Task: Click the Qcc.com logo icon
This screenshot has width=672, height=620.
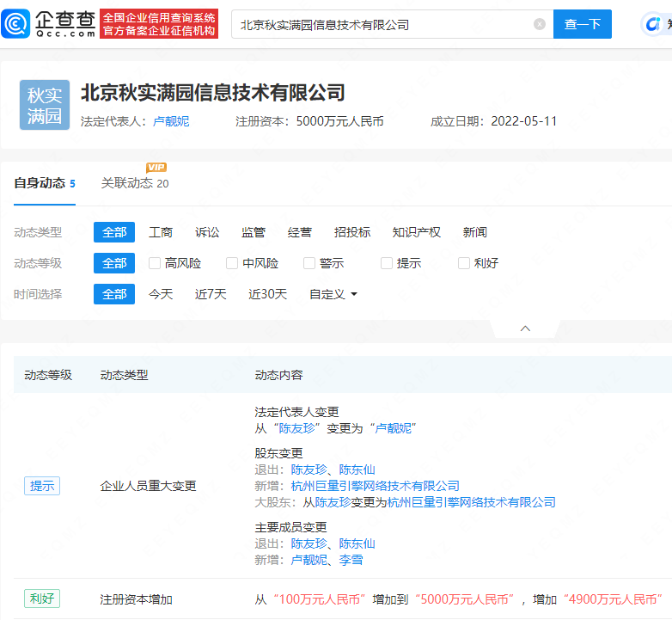Action: click(x=15, y=24)
